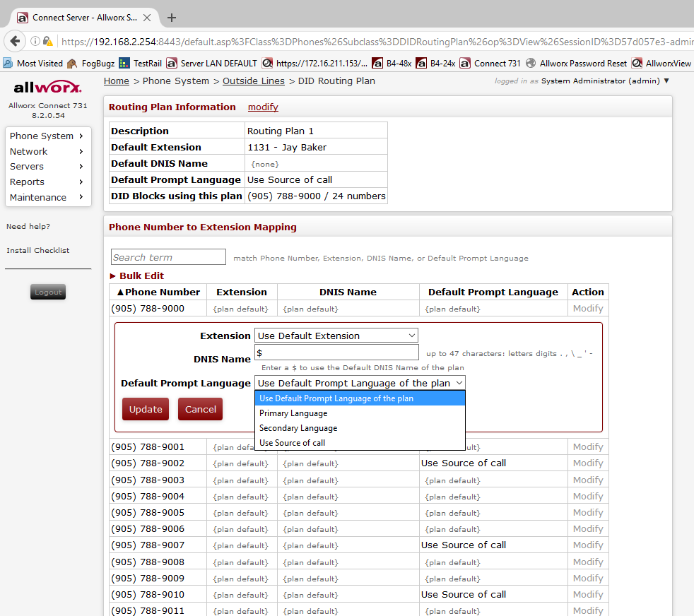Go to the Home breadcrumb link
Screen dimensions: 694x616
[117, 81]
